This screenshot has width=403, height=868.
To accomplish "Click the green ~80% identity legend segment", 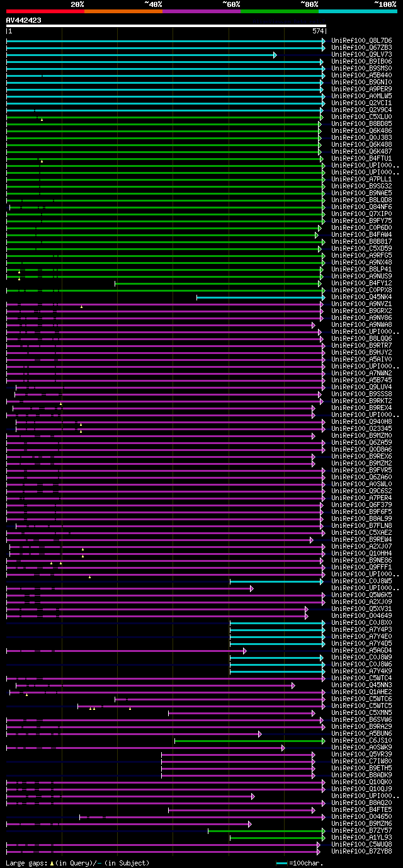I will [x=280, y=11].
